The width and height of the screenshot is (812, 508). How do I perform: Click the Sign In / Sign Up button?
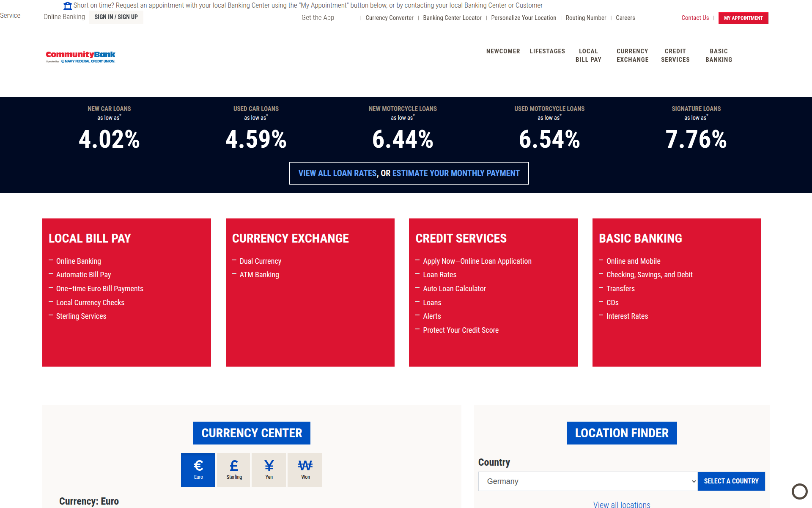116,17
